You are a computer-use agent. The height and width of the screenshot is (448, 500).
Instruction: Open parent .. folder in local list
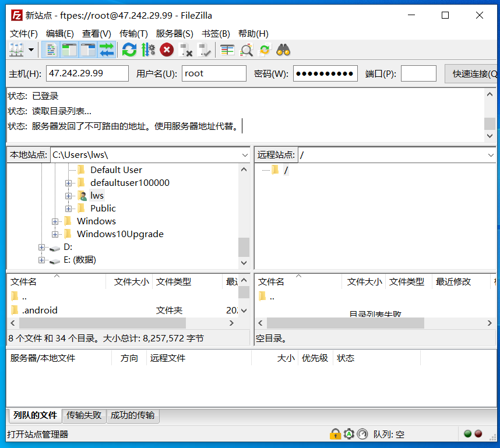coord(24,297)
